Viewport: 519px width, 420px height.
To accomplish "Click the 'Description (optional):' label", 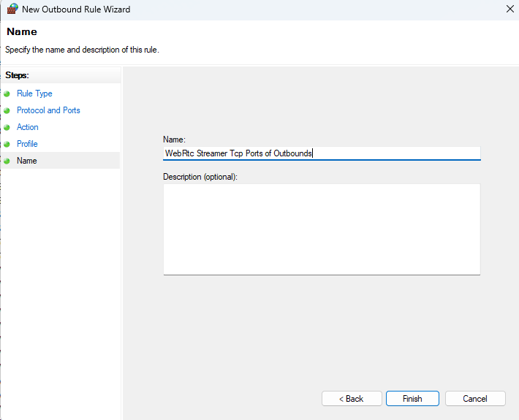I will pyautogui.click(x=200, y=177).
